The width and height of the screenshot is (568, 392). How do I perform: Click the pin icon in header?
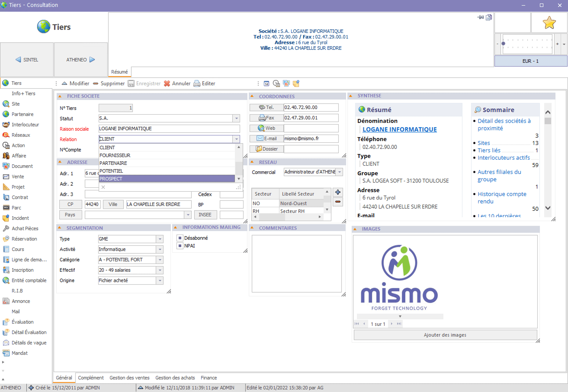[x=480, y=17]
